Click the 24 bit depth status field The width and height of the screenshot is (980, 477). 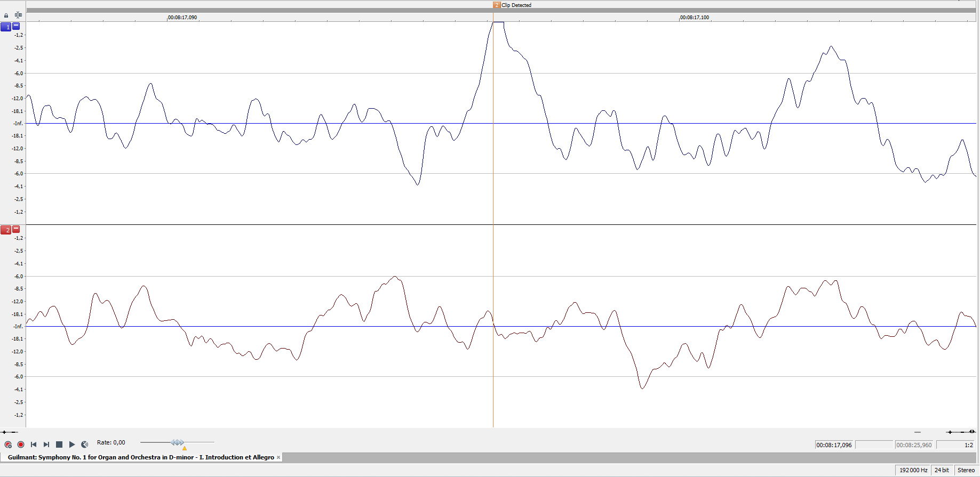tap(942, 470)
